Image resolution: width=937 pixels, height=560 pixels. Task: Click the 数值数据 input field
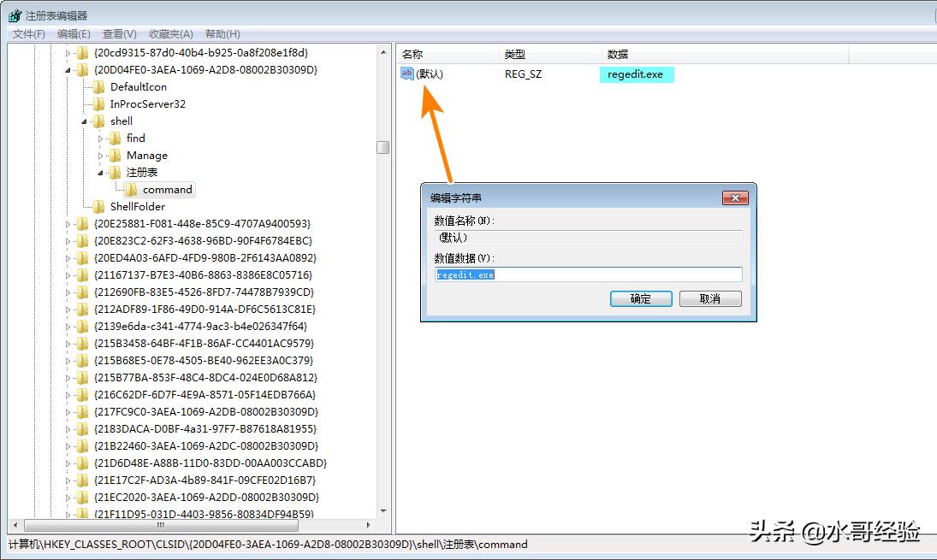tap(589, 274)
